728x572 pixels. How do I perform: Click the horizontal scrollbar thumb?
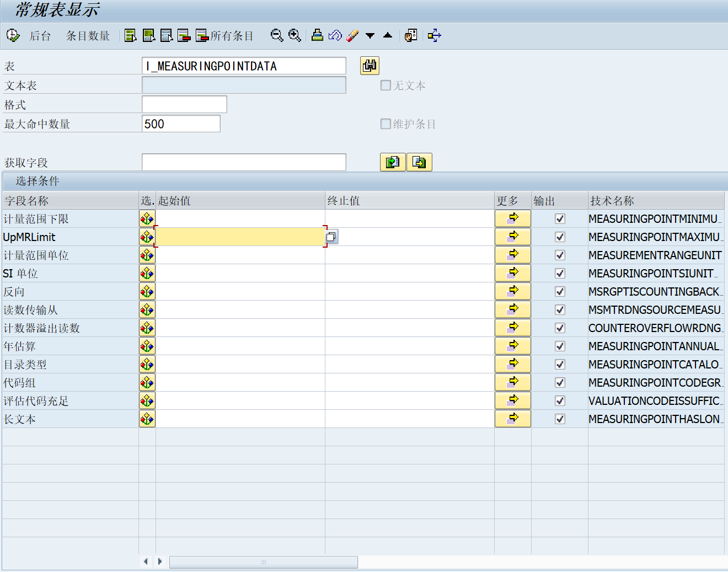[264, 562]
